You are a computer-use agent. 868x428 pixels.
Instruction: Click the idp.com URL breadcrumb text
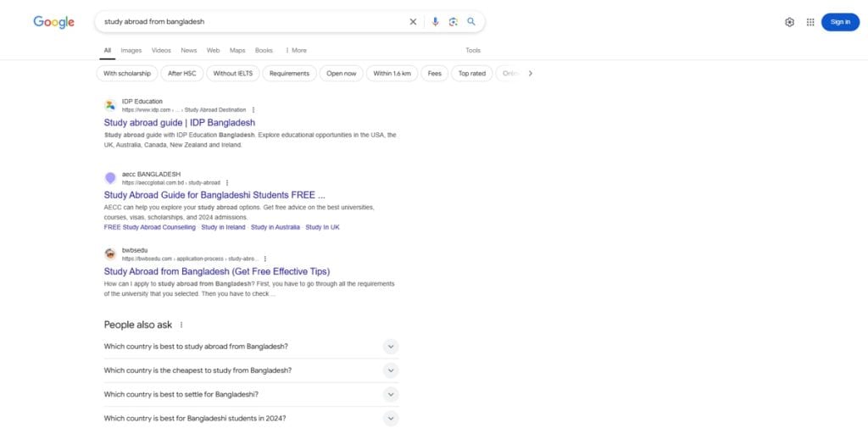184,110
